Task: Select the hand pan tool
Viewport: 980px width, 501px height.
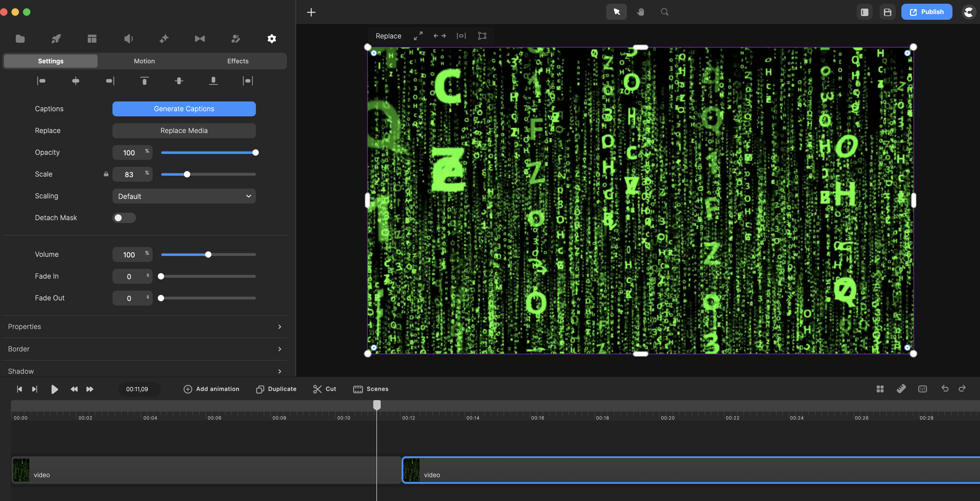Action: pos(641,12)
